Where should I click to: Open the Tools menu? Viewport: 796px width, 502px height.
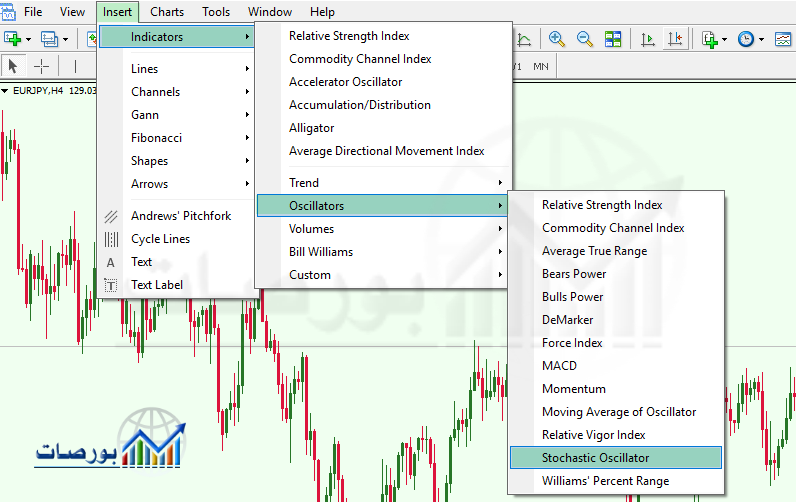pyautogui.click(x=216, y=12)
